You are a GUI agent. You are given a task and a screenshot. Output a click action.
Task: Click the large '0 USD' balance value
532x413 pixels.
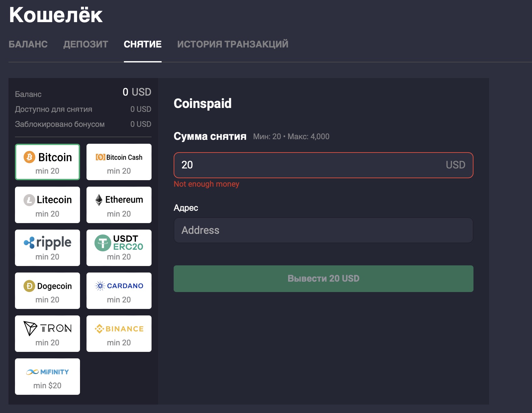[x=137, y=92]
